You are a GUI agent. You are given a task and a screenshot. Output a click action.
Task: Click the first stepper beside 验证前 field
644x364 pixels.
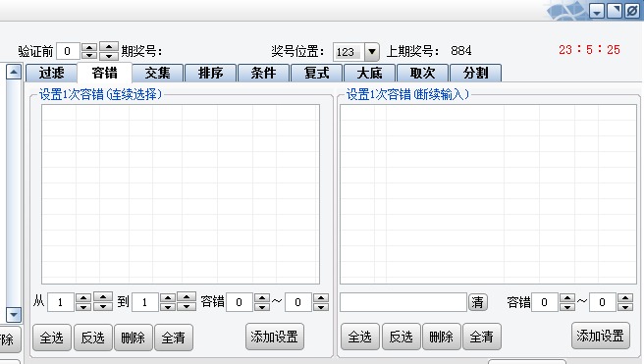[89, 51]
